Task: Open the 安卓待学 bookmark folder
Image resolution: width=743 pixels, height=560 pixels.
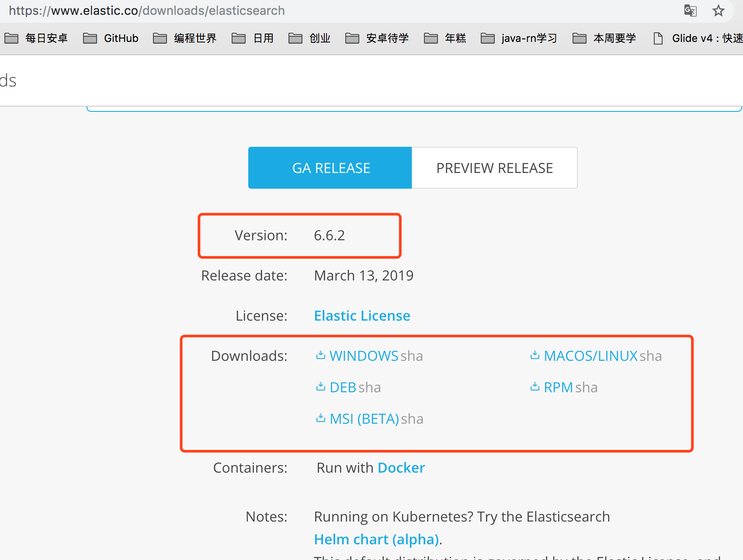Action: coord(377,38)
